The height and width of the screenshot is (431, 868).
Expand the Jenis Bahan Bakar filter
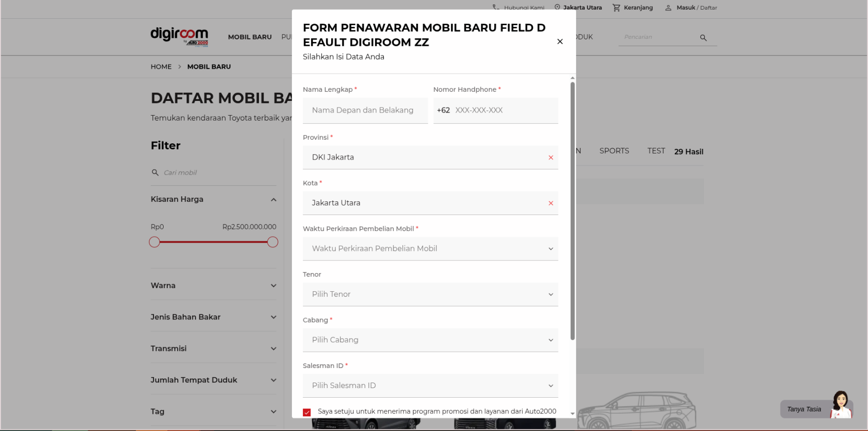[x=273, y=317]
